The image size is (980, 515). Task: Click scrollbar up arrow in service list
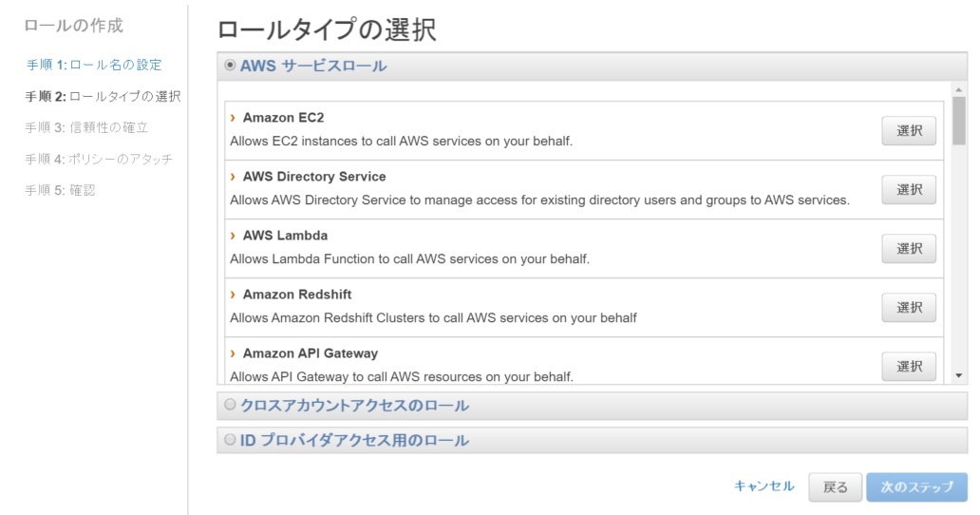959,90
